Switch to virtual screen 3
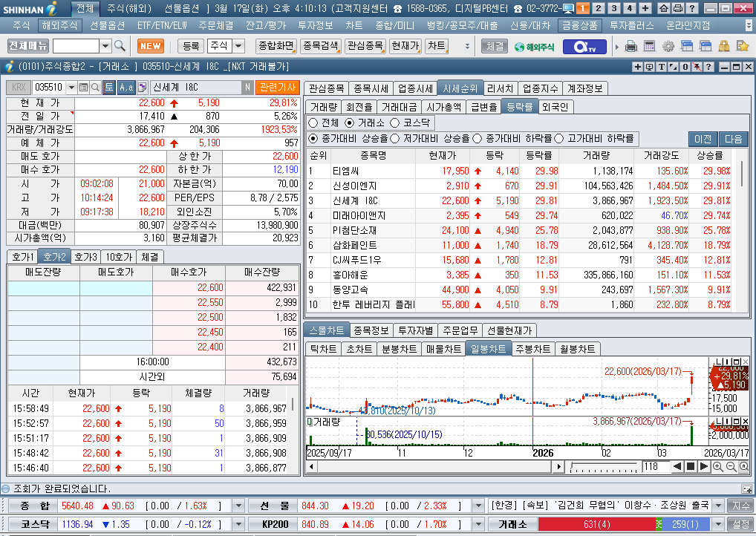The width and height of the screenshot is (756, 536). click(613, 8)
